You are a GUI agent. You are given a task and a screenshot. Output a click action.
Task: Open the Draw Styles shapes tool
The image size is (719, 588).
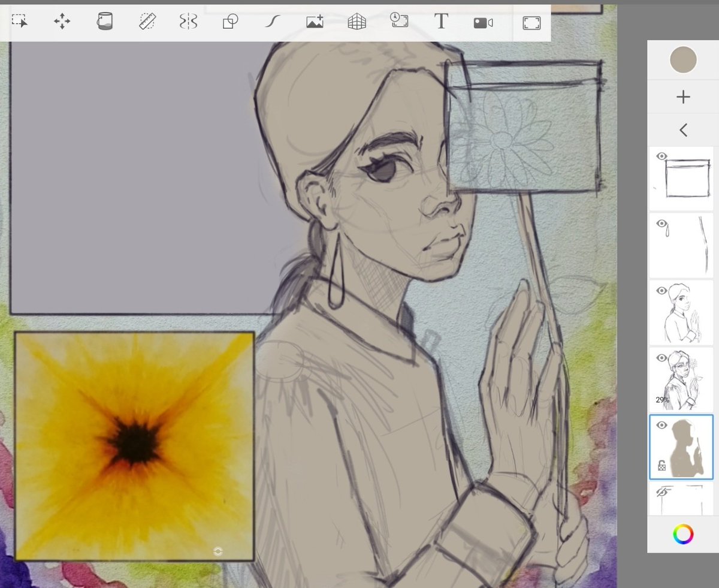pos(230,22)
